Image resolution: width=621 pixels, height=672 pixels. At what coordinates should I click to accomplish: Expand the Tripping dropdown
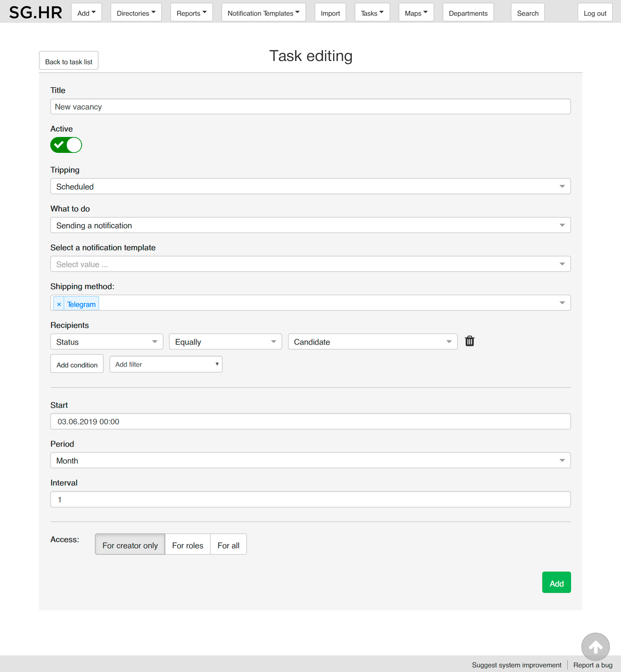tap(310, 187)
